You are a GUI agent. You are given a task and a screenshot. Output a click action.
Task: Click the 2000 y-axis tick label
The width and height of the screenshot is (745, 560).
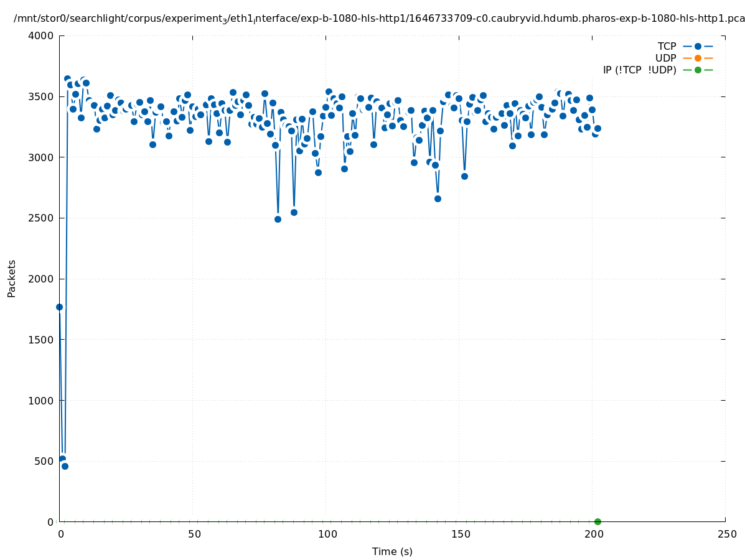pyautogui.click(x=41, y=279)
